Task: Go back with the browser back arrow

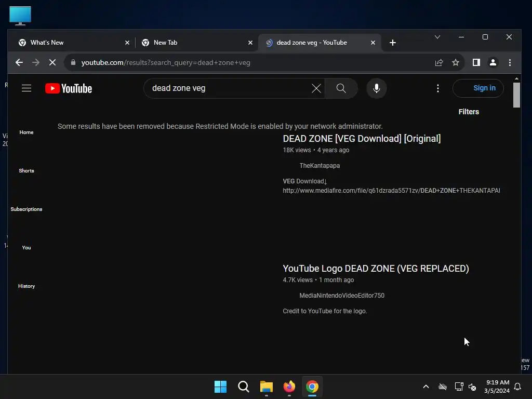Action: (19, 62)
